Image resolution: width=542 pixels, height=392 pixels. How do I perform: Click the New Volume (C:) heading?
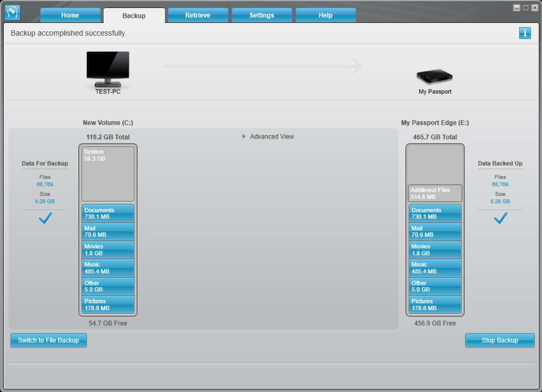click(108, 123)
